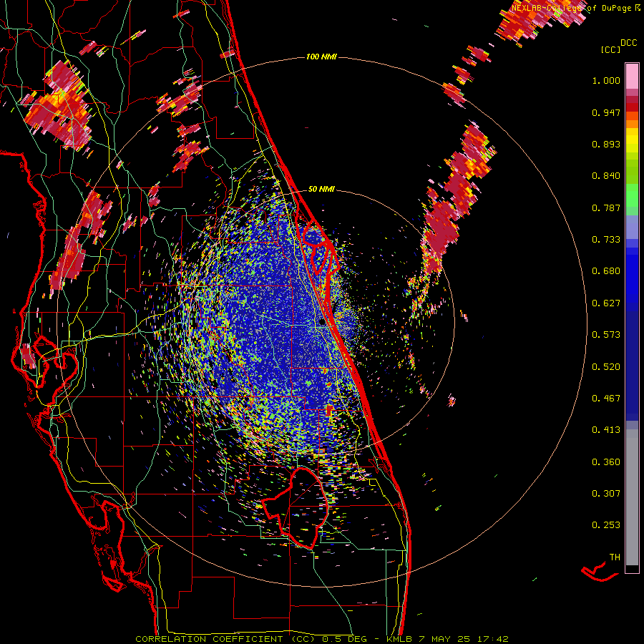Select the 0.307 colorbar value
The width and height of the screenshot is (644, 644).
pos(606,494)
